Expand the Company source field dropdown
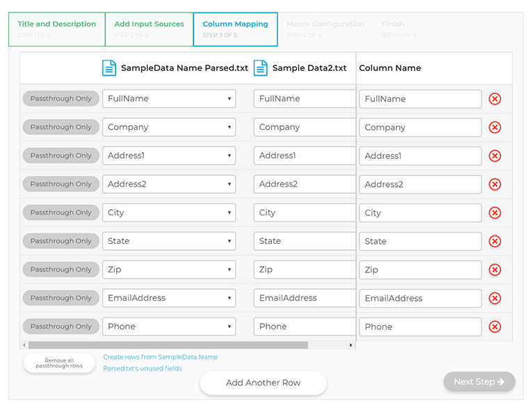The width and height of the screenshot is (532, 412). pos(169,127)
